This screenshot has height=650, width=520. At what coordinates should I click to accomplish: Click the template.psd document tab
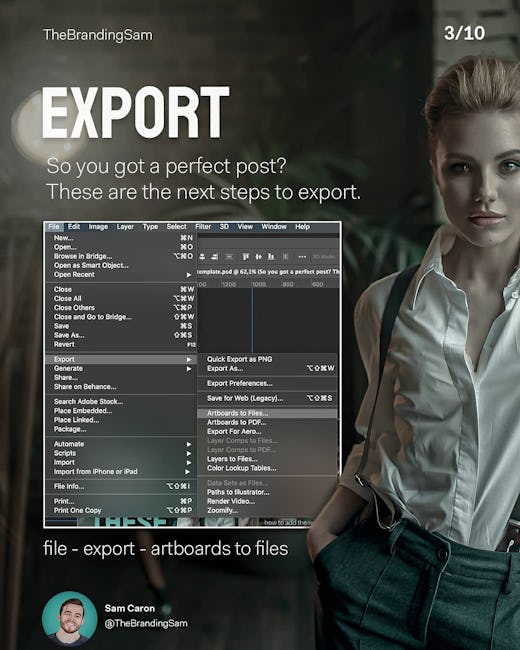tap(268, 272)
